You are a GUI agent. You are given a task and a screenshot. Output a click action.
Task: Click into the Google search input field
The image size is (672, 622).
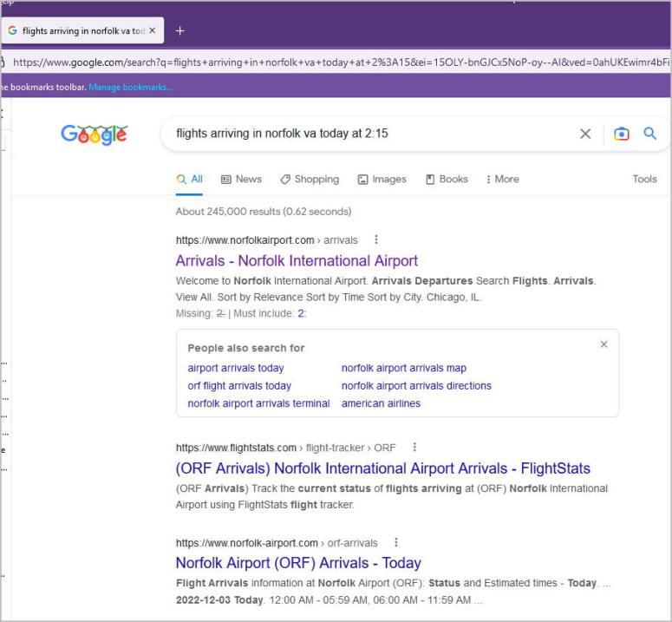(364, 134)
